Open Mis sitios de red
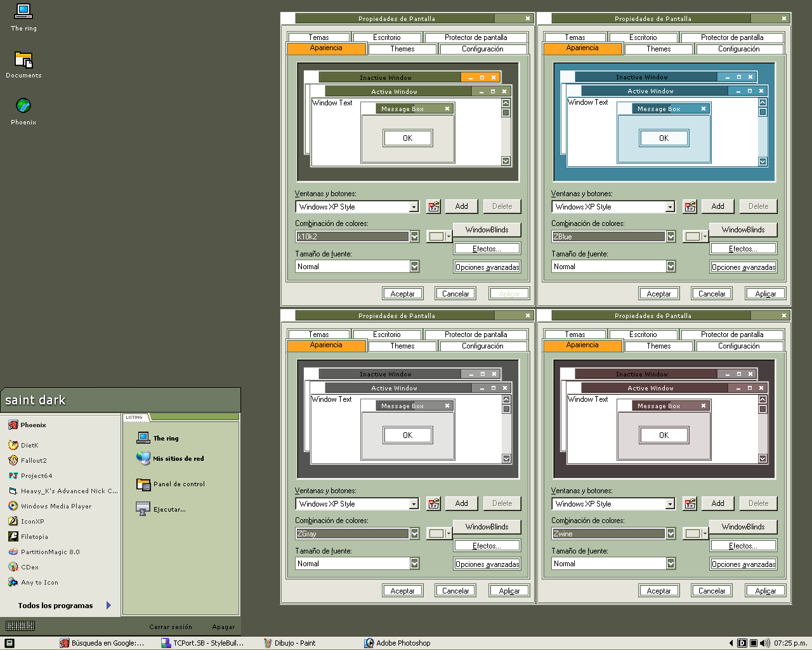 [x=178, y=459]
